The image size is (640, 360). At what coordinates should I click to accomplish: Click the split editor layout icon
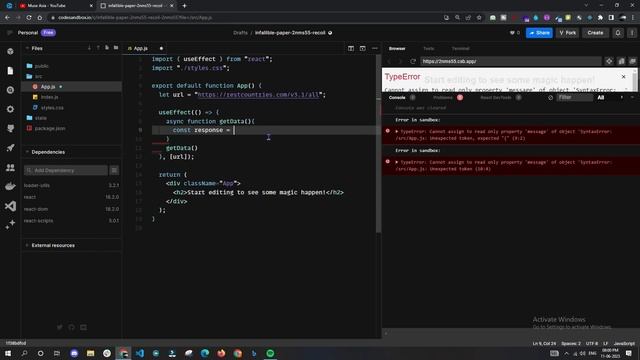351,48
